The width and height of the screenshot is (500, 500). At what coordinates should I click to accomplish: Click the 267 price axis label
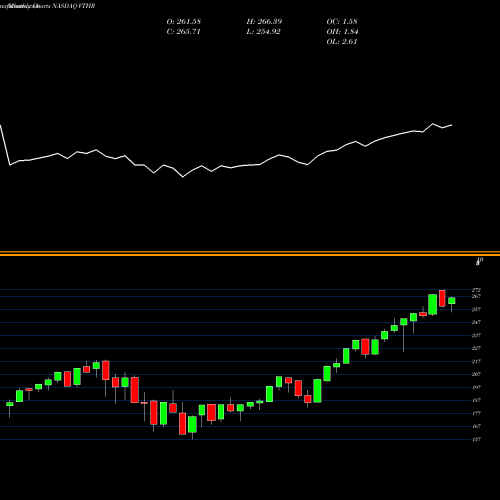click(476, 296)
